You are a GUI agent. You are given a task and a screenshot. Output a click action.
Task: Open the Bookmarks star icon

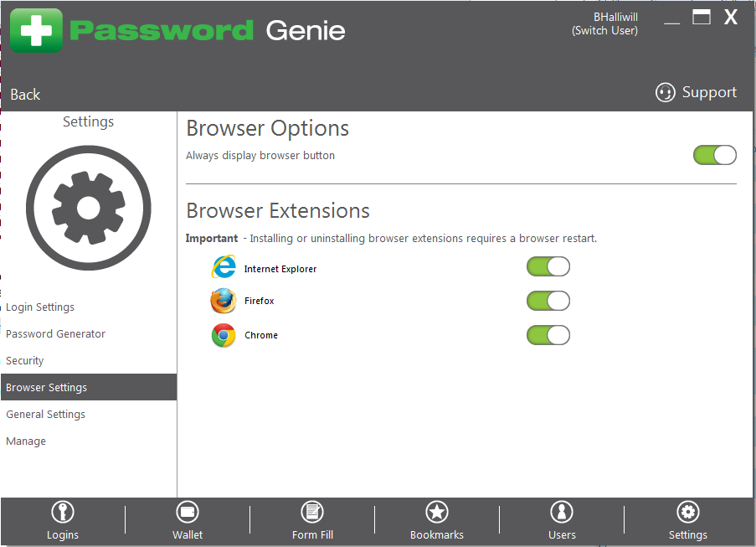pyautogui.click(x=437, y=512)
